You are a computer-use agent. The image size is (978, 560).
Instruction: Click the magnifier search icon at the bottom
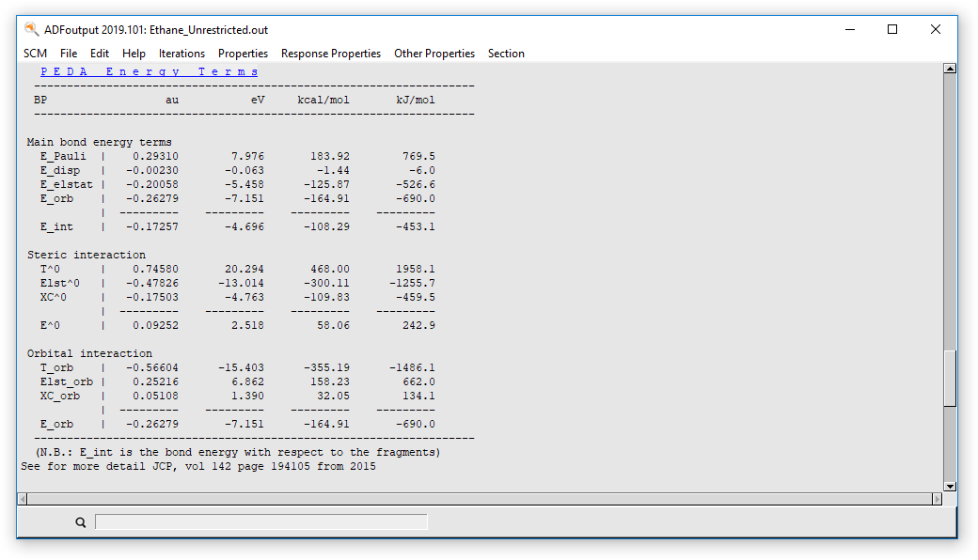[80, 521]
